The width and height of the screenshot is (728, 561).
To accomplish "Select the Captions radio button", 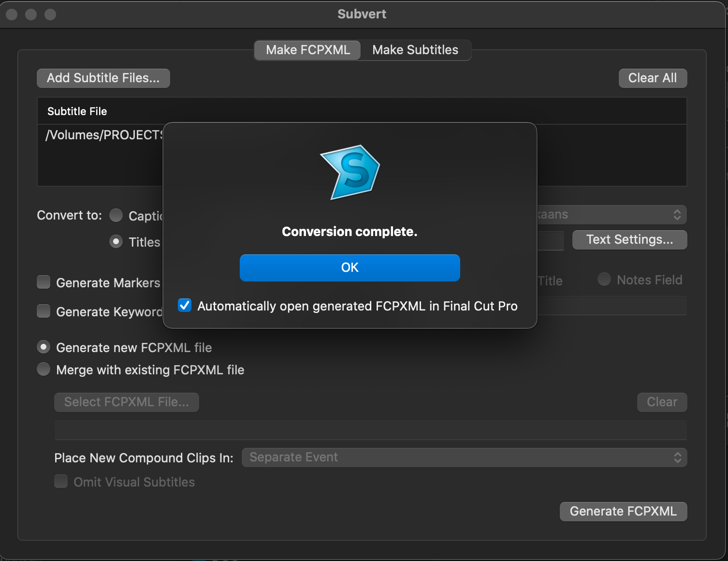I will click(x=116, y=215).
